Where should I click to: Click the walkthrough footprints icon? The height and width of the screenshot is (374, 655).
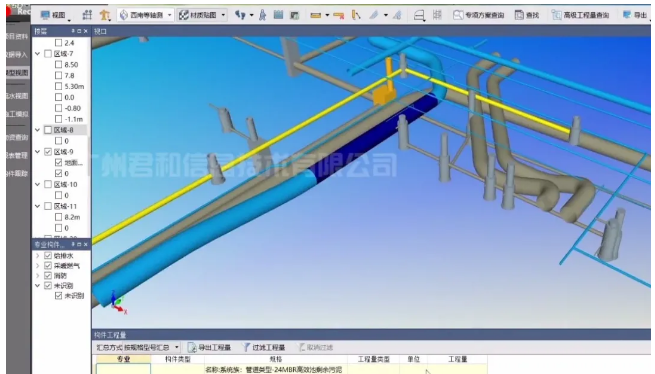(x=240, y=15)
